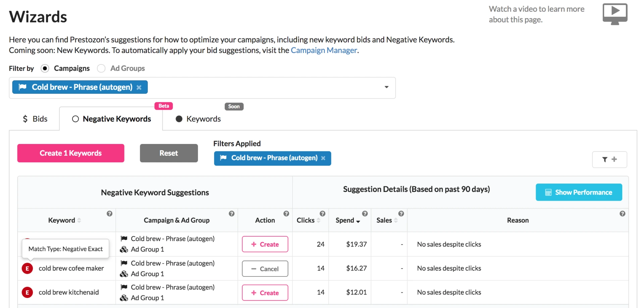This screenshot has width=644, height=308.
Task: Cancel negative keyword for cold brew cofee maker
Action: pos(265,269)
